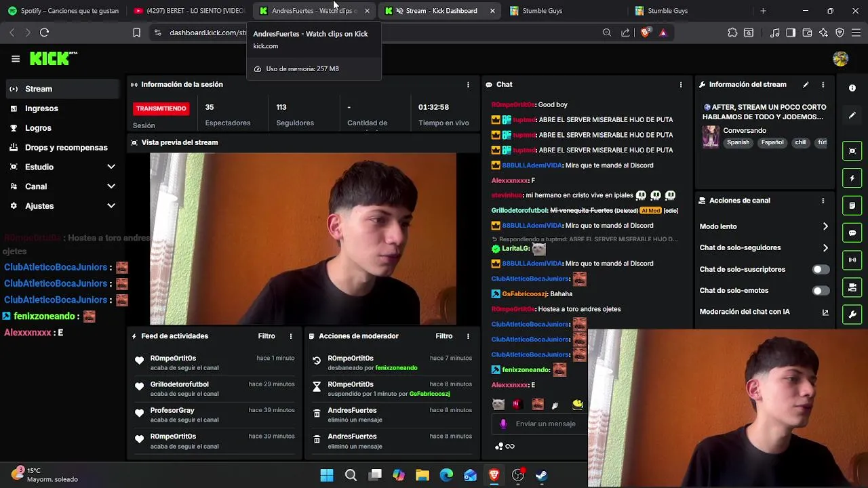The image size is (868, 488).
Task: Click the pencil icon in right rail
Action: [852, 115]
